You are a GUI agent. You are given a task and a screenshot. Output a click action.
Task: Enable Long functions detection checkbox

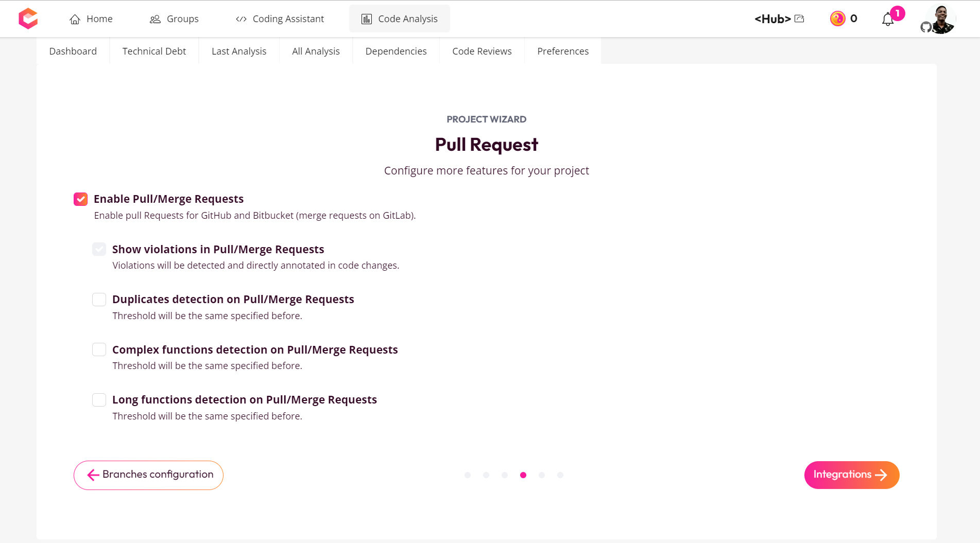point(99,400)
